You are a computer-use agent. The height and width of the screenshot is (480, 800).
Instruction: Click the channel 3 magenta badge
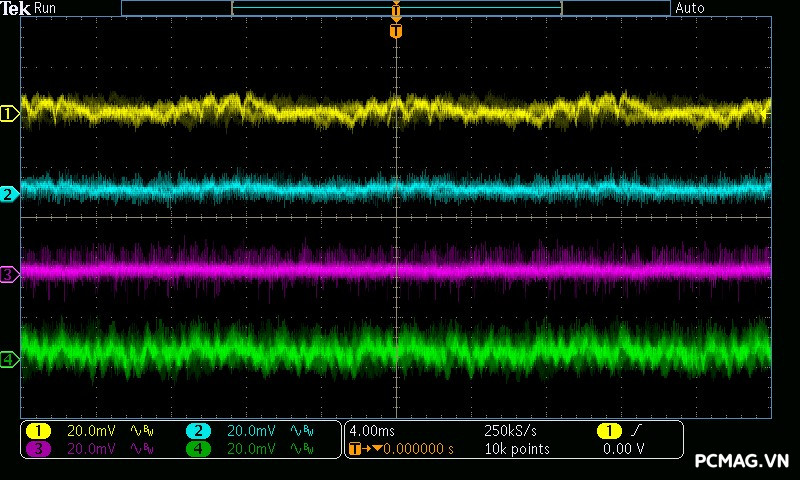tap(38, 449)
